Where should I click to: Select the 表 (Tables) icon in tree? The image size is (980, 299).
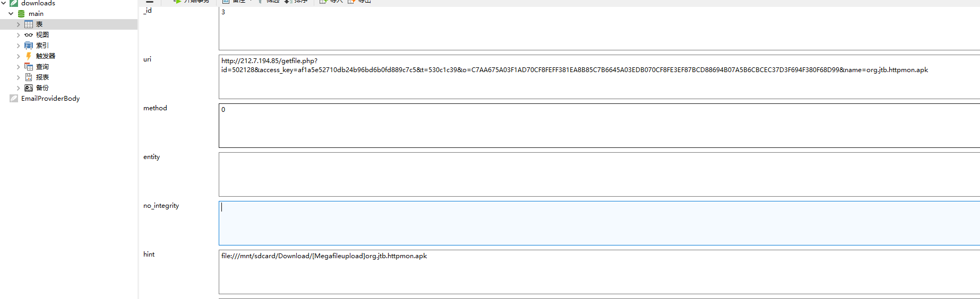point(29,24)
